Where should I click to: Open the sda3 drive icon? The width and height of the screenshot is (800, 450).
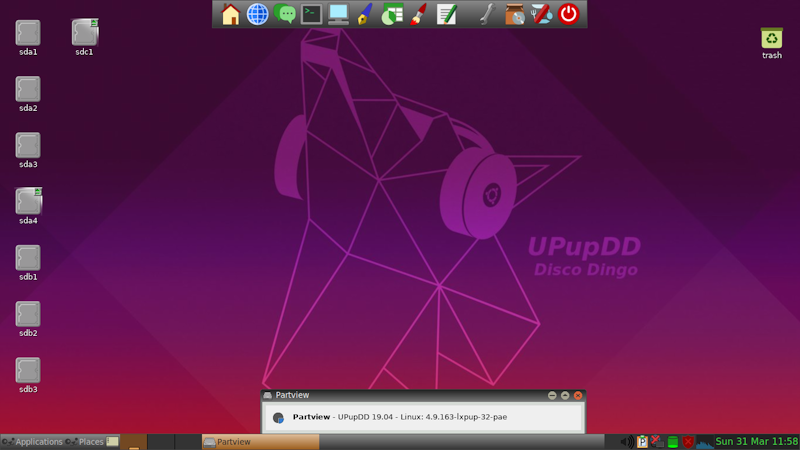(28, 145)
